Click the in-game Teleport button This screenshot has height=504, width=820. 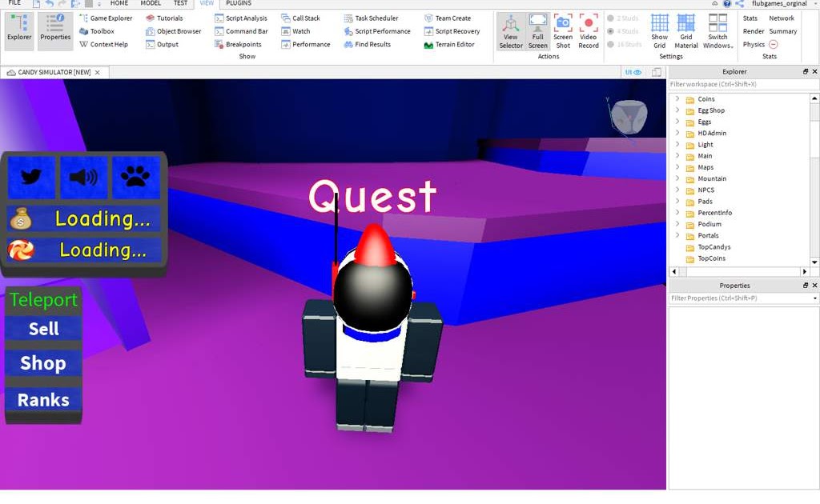pos(43,300)
